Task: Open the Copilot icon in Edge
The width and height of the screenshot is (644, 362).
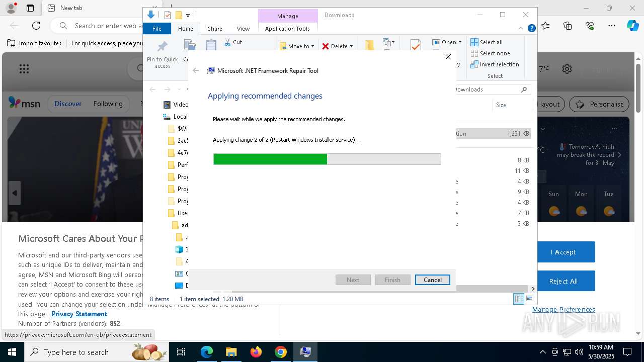Action: point(633,26)
